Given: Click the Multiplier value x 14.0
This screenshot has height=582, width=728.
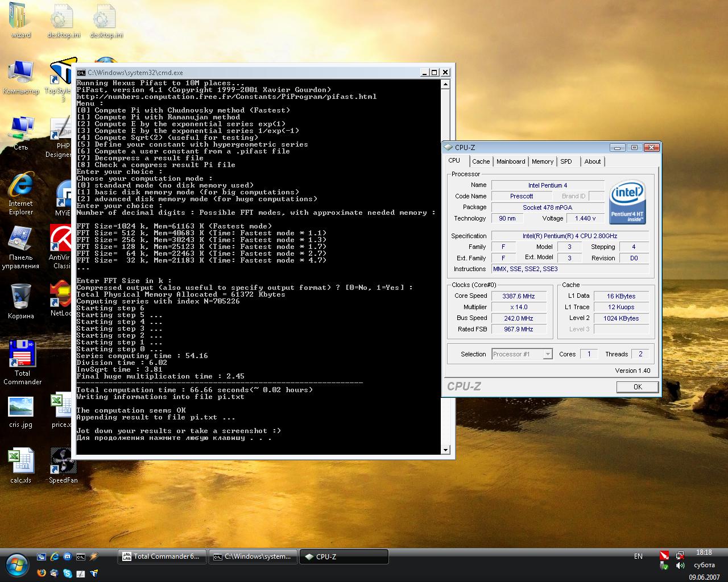Looking at the screenshot, I should click(x=518, y=307).
